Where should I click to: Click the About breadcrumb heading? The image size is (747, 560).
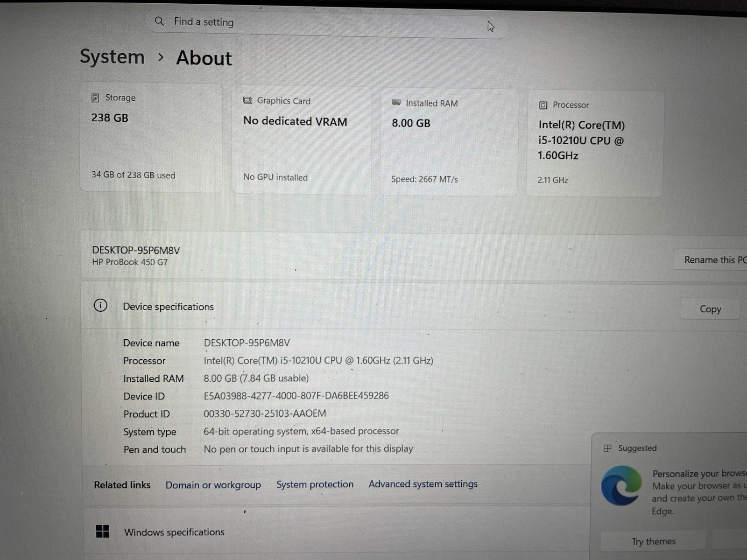click(x=204, y=58)
